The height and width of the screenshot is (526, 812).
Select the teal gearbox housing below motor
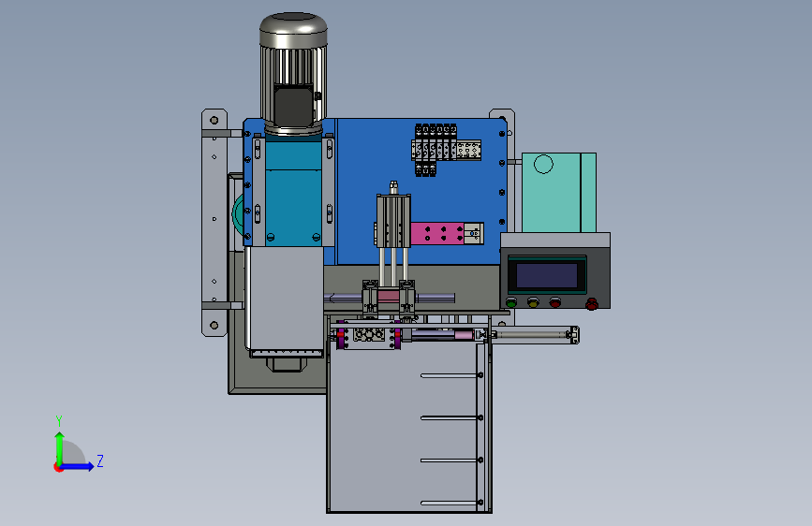tap(293, 191)
